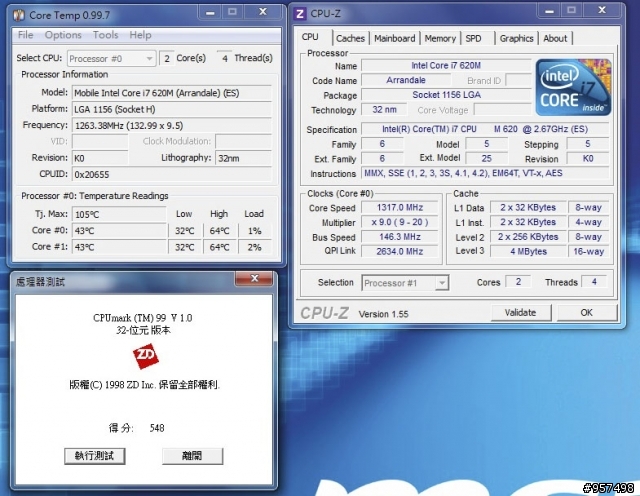Screen dimensions: 640x496
Task: Click the Core #0 High 64°C value
Action: 220,231
